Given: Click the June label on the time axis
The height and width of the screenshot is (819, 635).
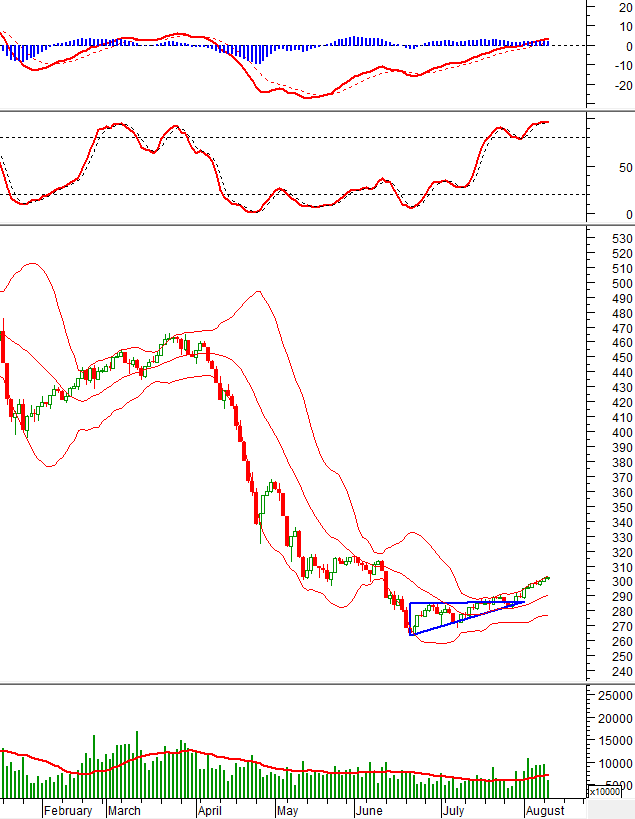Looking at the screenshot, I should coord(369,811).
